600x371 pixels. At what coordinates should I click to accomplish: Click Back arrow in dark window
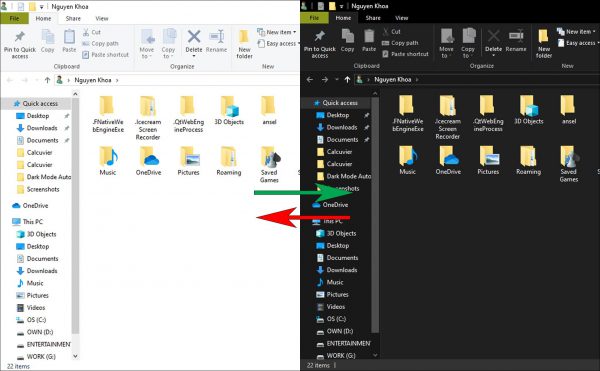click(310, 80)
